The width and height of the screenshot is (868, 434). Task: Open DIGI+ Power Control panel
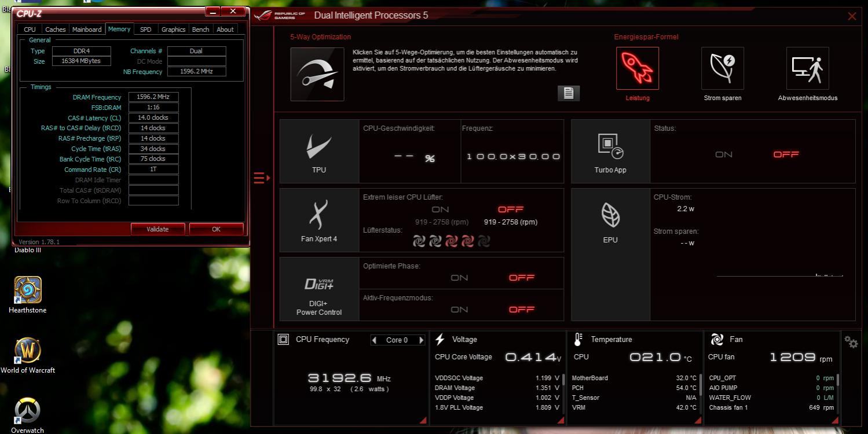coord(319,289)
